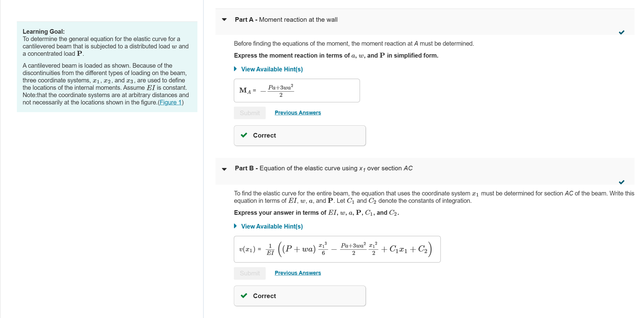This screenshot has width=644, height=318.
Task: Open Figure 1 from the Learning Goal panel
Action: click(170, 102)
